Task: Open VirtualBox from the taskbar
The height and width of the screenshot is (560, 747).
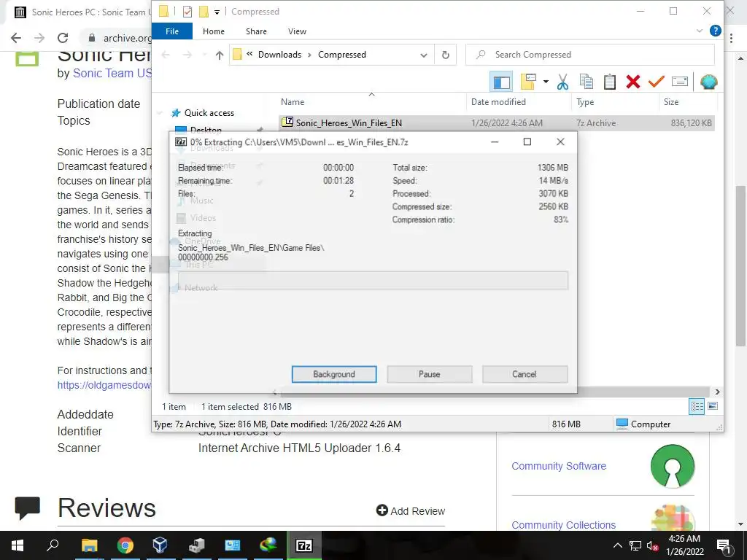Action: 160,545
